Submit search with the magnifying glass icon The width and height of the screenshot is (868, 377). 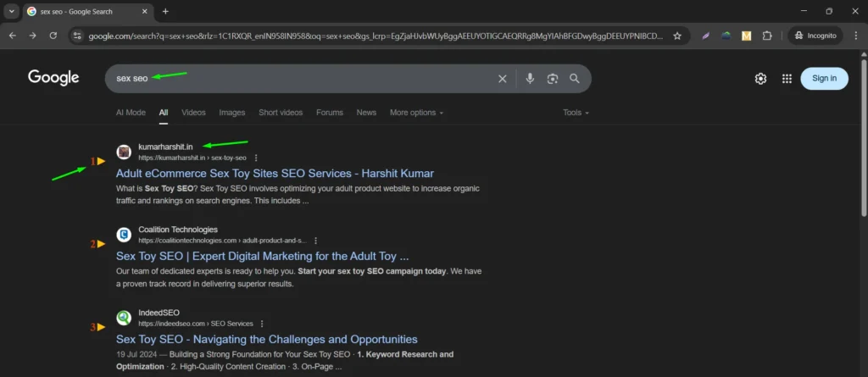click(x=575, y=79)
